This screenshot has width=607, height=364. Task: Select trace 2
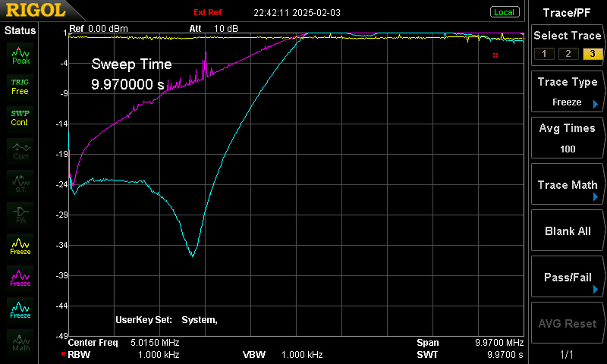coord(568,54)
